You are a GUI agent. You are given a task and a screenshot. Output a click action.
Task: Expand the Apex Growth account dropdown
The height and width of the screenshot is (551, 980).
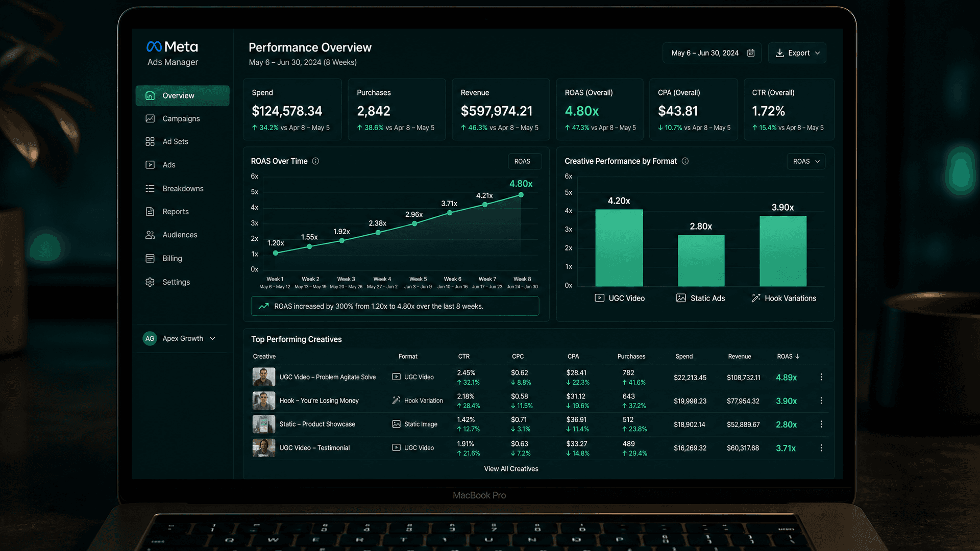tap(213, 338)
